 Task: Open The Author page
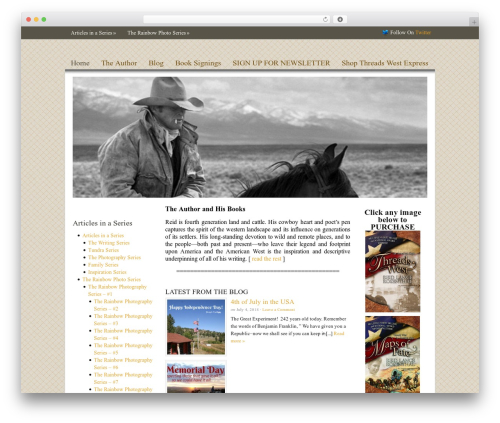tap(119, 63)
